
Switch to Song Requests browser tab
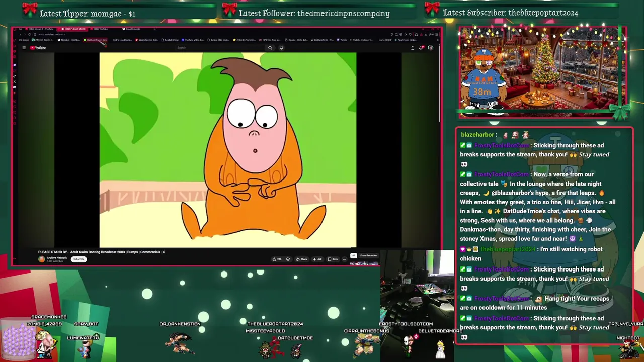point(132,29)
